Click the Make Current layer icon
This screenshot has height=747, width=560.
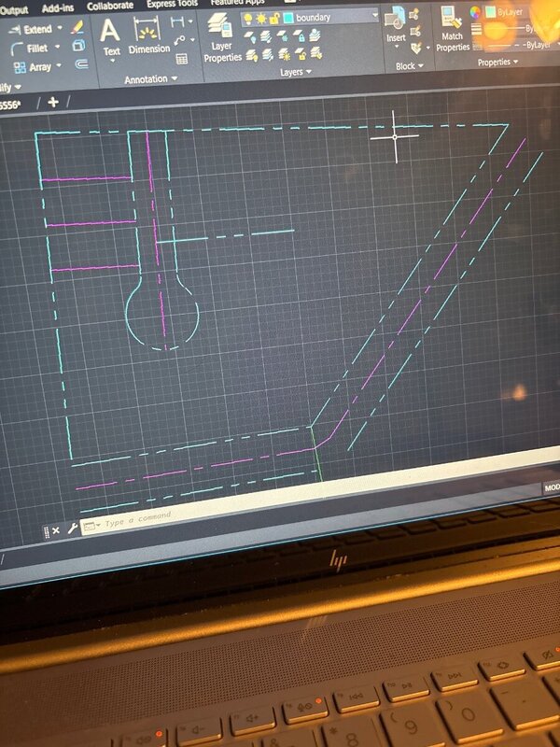point(315,35)
